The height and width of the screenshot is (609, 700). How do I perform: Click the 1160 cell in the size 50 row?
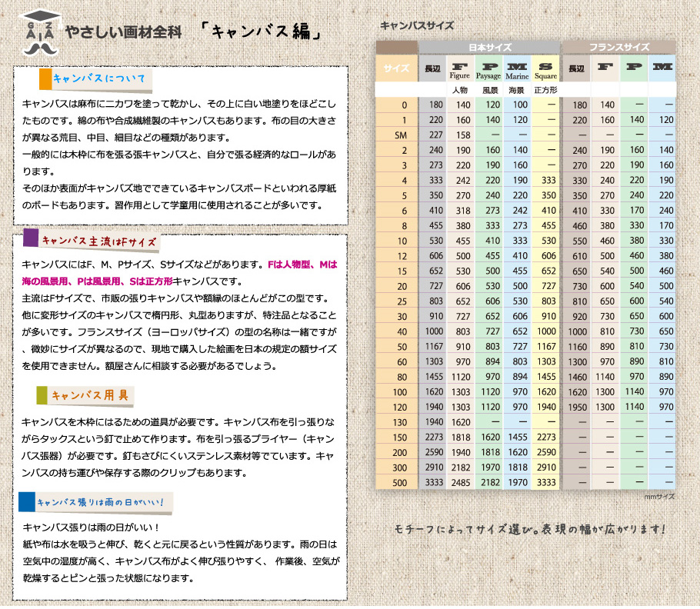click(577, 347)
